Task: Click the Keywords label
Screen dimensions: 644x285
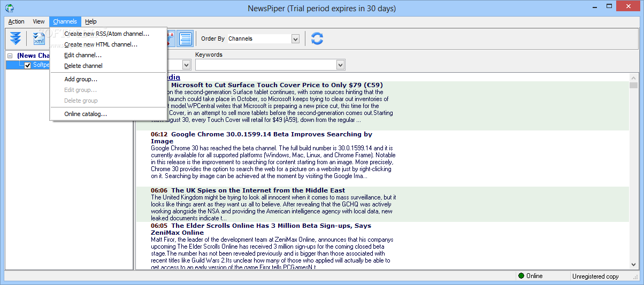Action: pyautogui.click(x=209, y=55)
